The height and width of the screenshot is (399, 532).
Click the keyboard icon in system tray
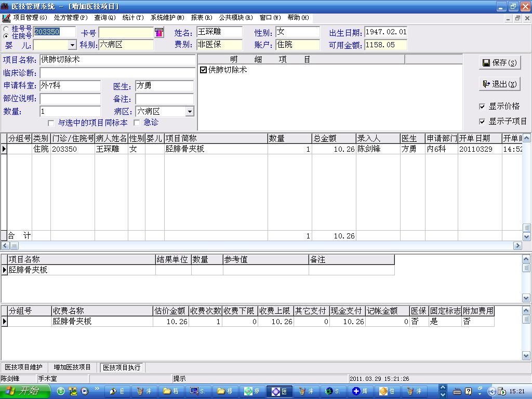click(457, 391)
